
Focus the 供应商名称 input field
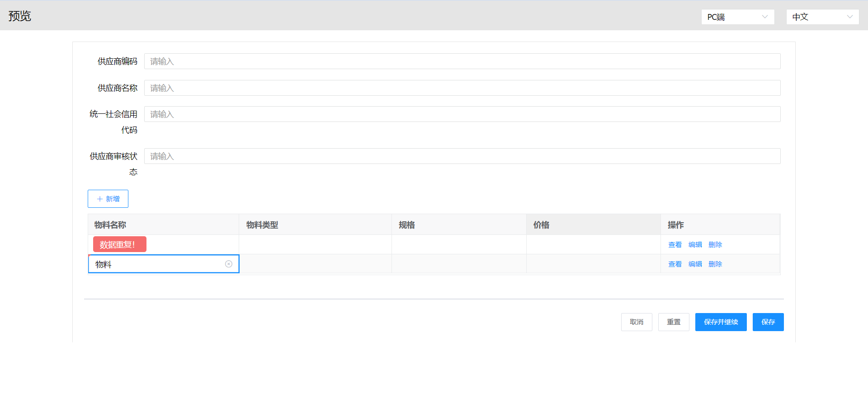(x=462, y=88)
